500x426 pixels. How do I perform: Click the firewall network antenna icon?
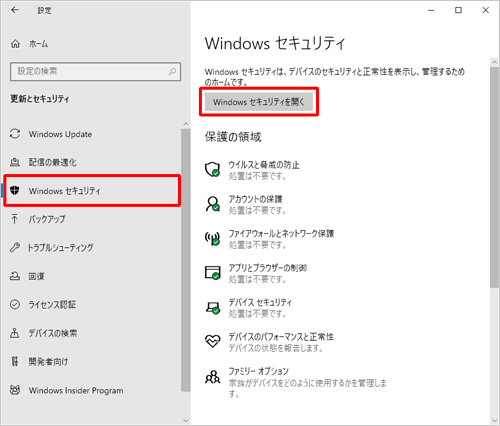coord(213,238)
